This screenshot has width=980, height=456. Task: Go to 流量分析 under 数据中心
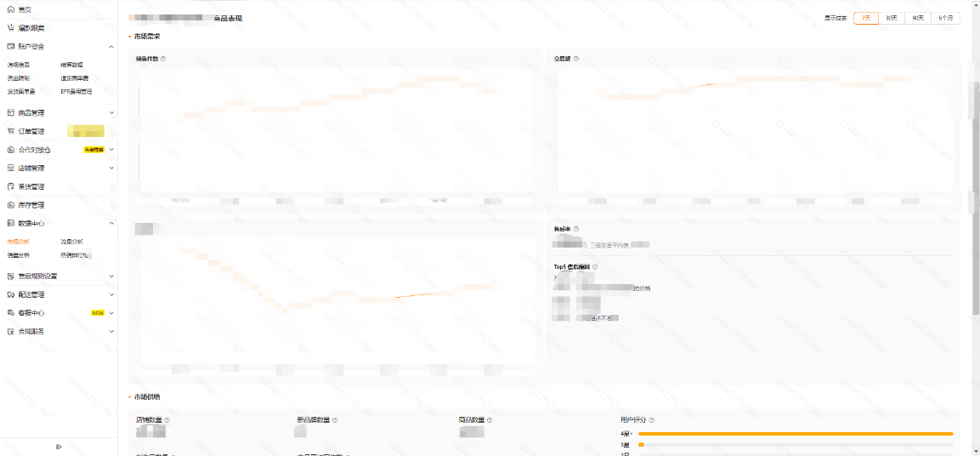(x=71, y=242)
